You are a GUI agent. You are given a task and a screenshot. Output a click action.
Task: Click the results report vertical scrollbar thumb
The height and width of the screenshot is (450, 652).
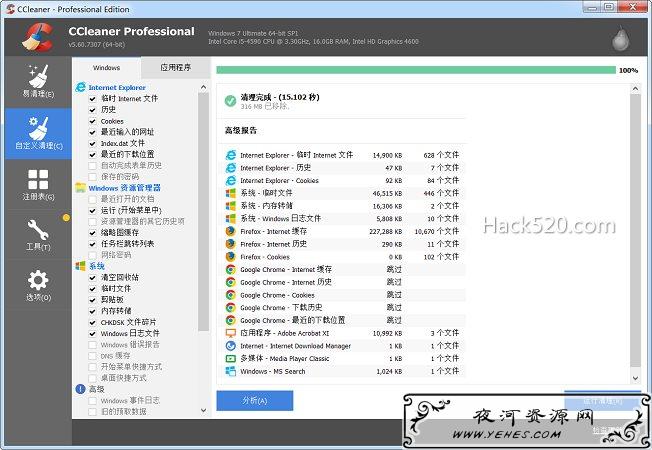(635, 231)
